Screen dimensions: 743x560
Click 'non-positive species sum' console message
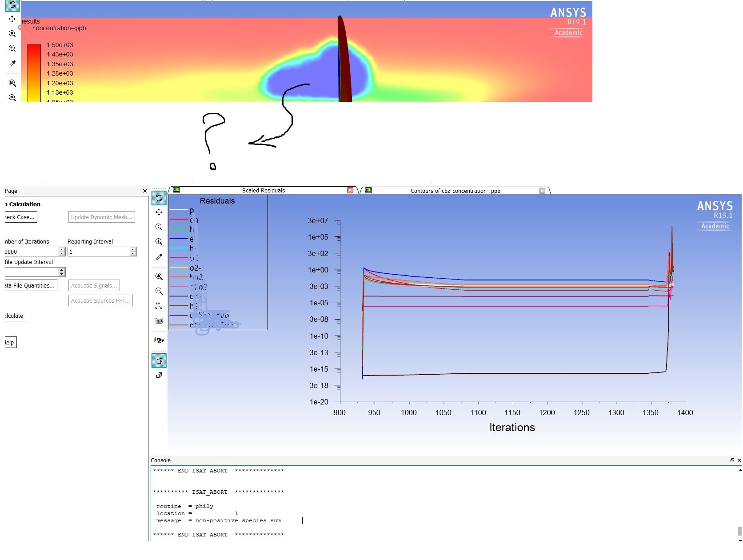pyautogui.click(x=238, y=520)
